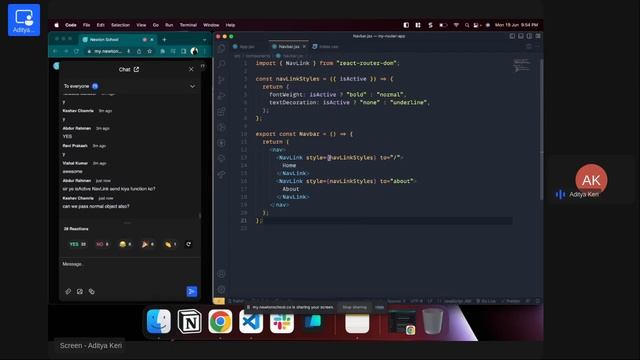
Task: Open Visual Studio Code from the dock
Action: pyautogui.click(x=251, y=321)
